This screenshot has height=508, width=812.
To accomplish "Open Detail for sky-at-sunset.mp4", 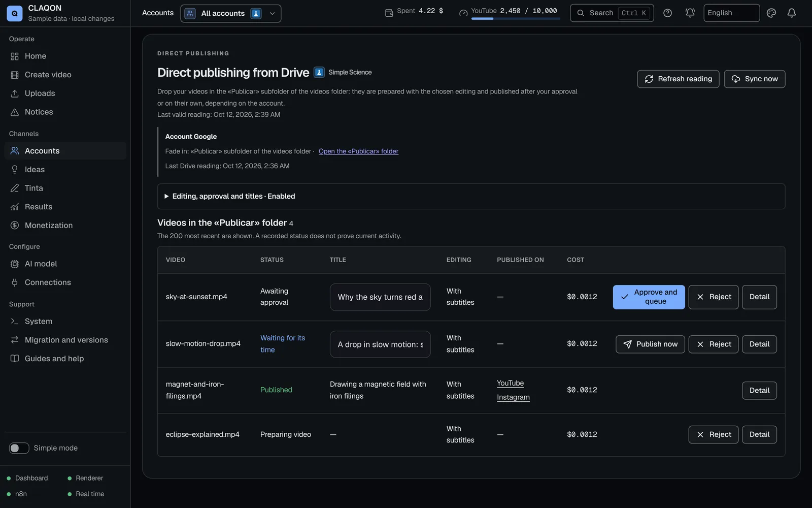I will point(759,297).
